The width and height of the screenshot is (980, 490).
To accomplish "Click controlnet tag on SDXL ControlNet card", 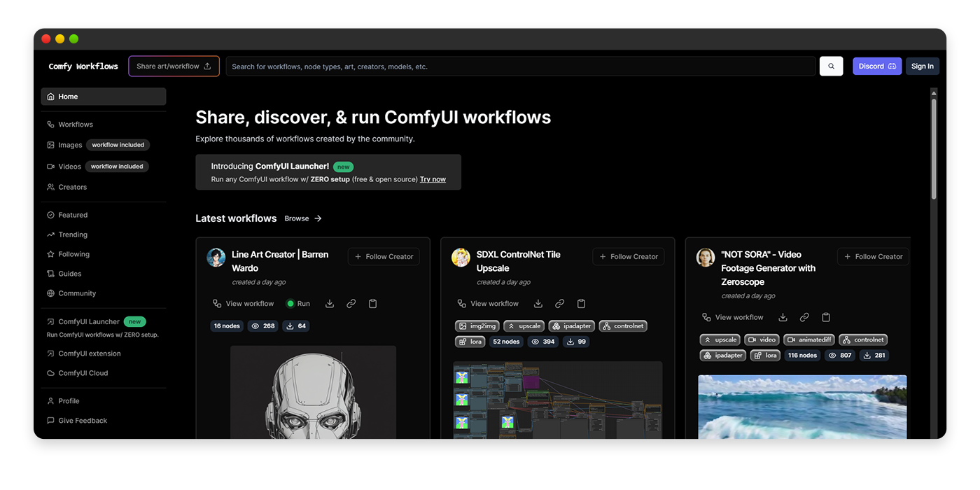I will point(623,326).
